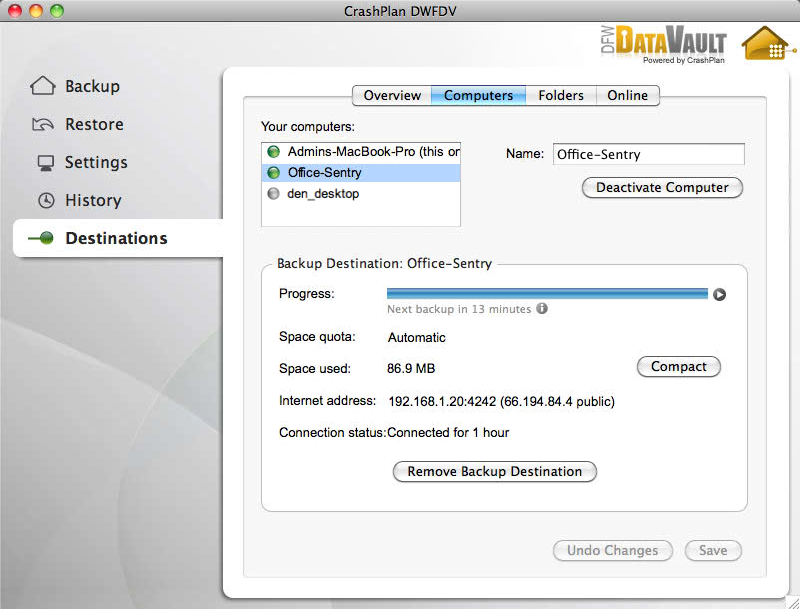Switch to the Overview tab
The width and height of the screenshot is (800, 609).
(392, 95)
